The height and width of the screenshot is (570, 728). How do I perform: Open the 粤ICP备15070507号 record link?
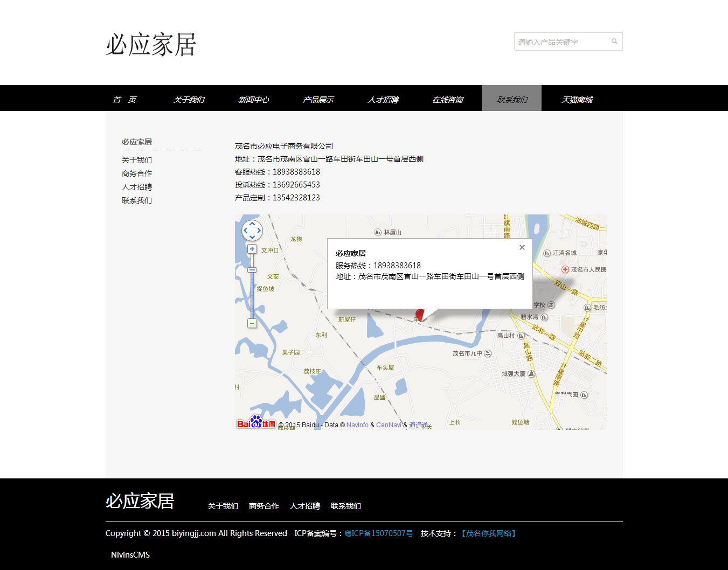[x=379, y=533]
